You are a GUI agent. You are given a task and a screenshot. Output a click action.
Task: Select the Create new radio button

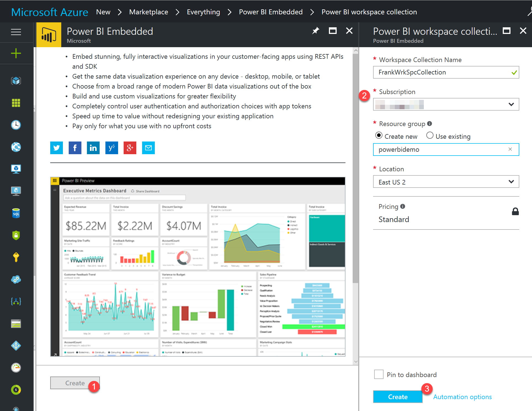coord(379,135)
